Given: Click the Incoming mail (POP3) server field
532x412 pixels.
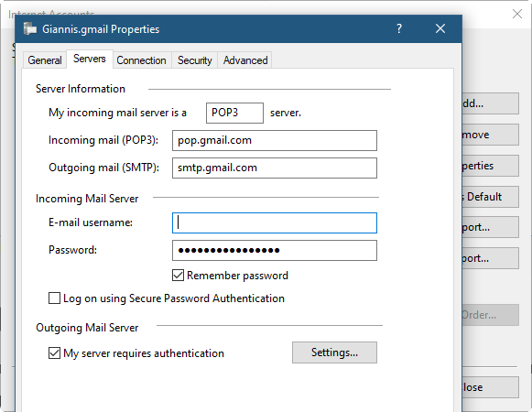Looking at the screenshot, I should coord(275,140).
